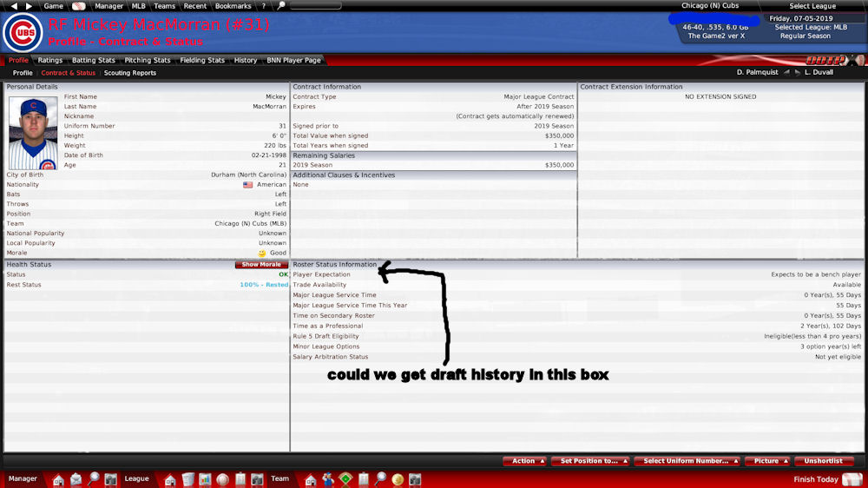Open the Profile sub-tab
Image resolution: width=868 pixels, height=488 pixels.
[23, 73]
